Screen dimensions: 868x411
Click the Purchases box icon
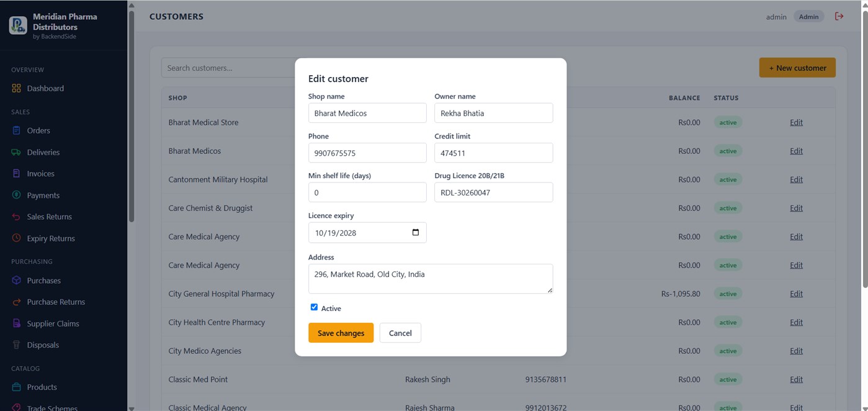(16, 281)
